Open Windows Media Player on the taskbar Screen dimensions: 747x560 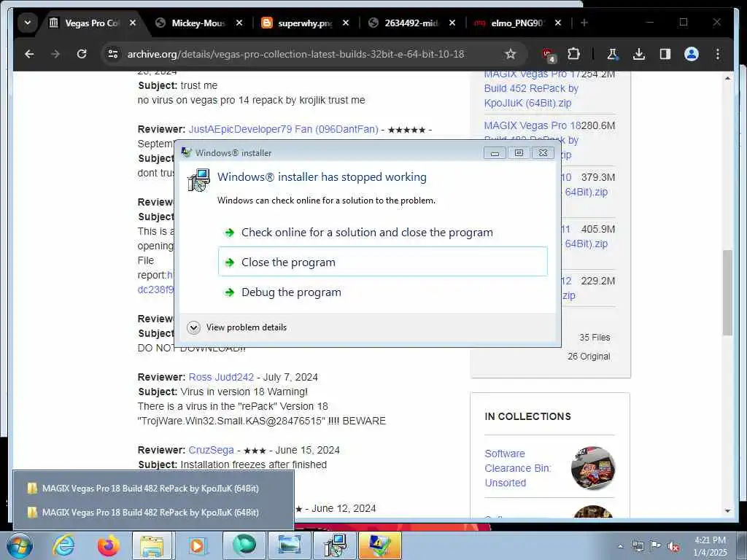[x=197, y=545]
